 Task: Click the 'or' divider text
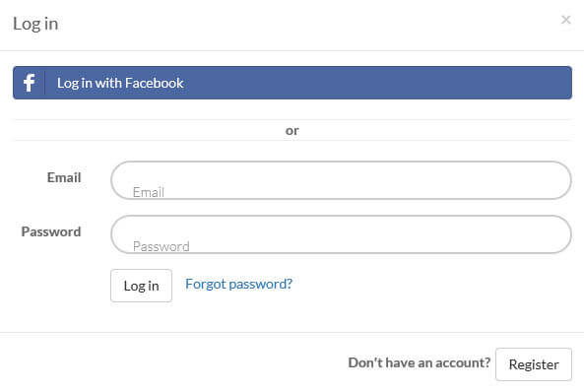click(292, 131)
